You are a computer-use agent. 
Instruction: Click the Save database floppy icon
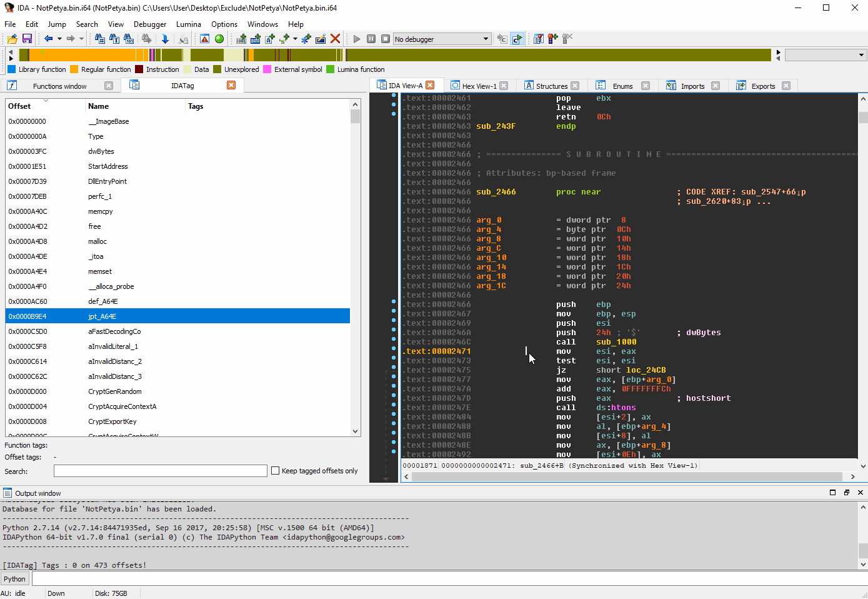[x=27, y=39]
